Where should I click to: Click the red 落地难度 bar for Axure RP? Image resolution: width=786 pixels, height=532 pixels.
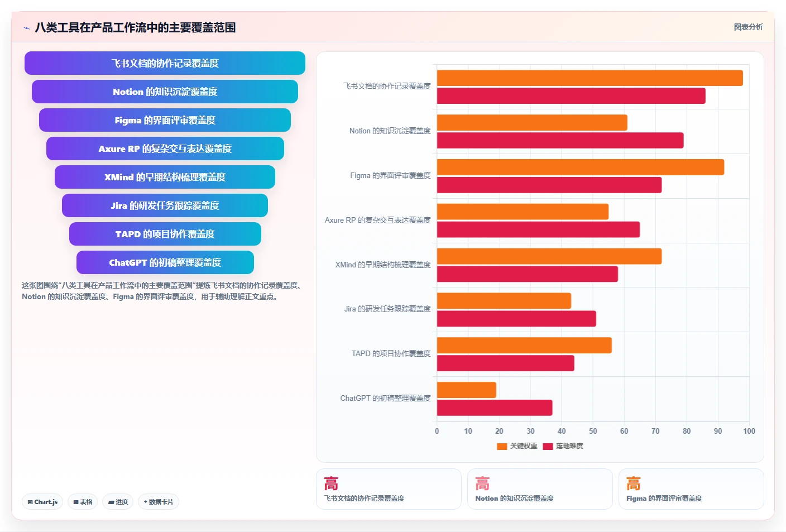[538, 229]
